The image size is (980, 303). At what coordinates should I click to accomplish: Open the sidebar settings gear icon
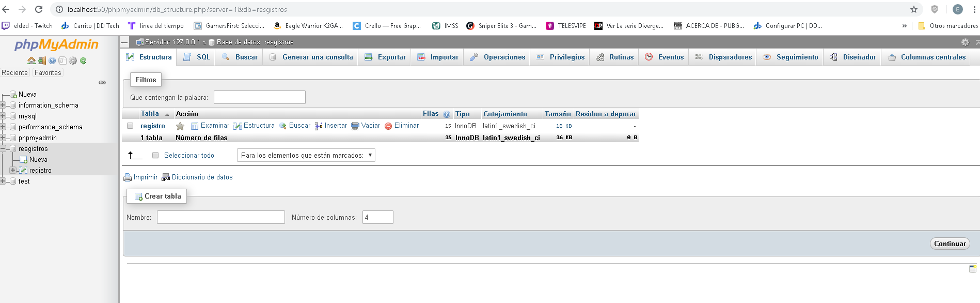[73, 60]
